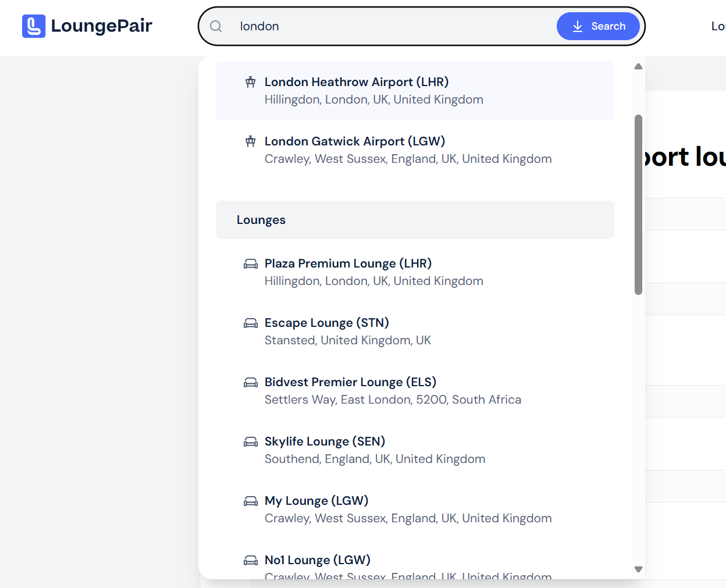
Task: Click the dropdown scrollbar down arrow
Action: tap(638, 569)
